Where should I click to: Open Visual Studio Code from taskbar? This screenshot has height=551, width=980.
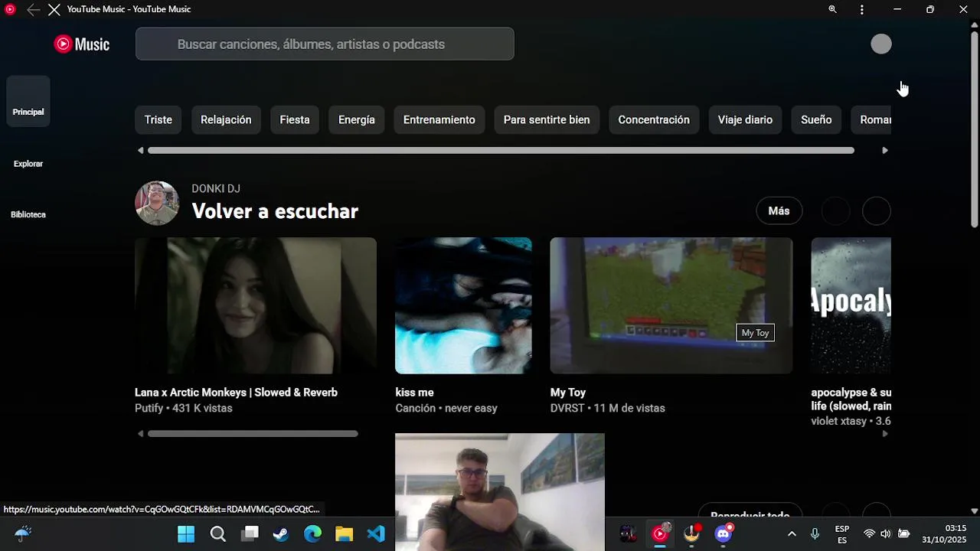376,534
